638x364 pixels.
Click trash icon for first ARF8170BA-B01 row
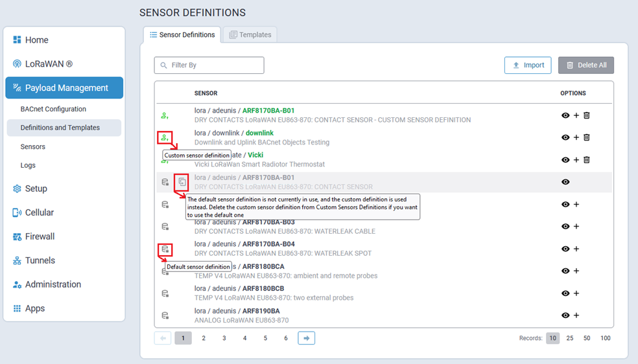pyautogui.click(x=587, y=115)
